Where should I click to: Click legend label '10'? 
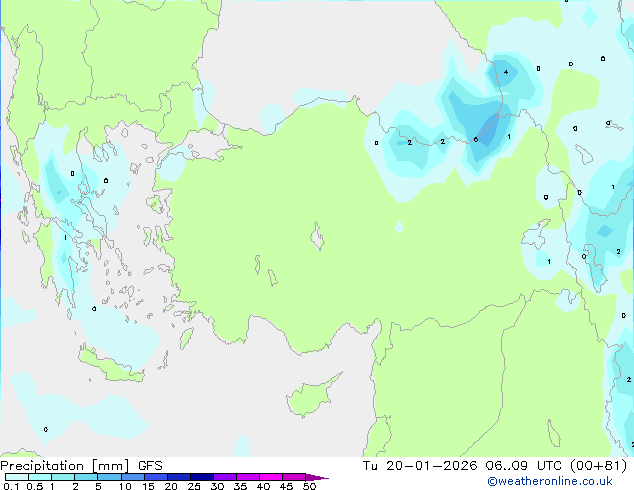pyautogui.click(x=125, y=486)
